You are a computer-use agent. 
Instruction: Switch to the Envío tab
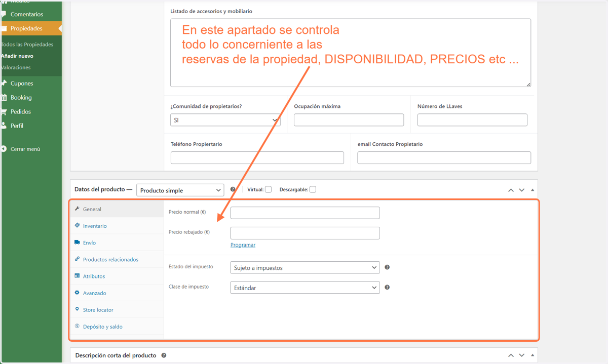coord(117,242)
